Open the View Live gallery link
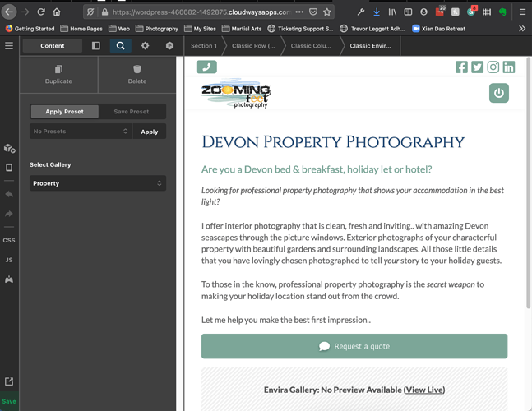Screen dimensions: 532x411 pos(424,390)
